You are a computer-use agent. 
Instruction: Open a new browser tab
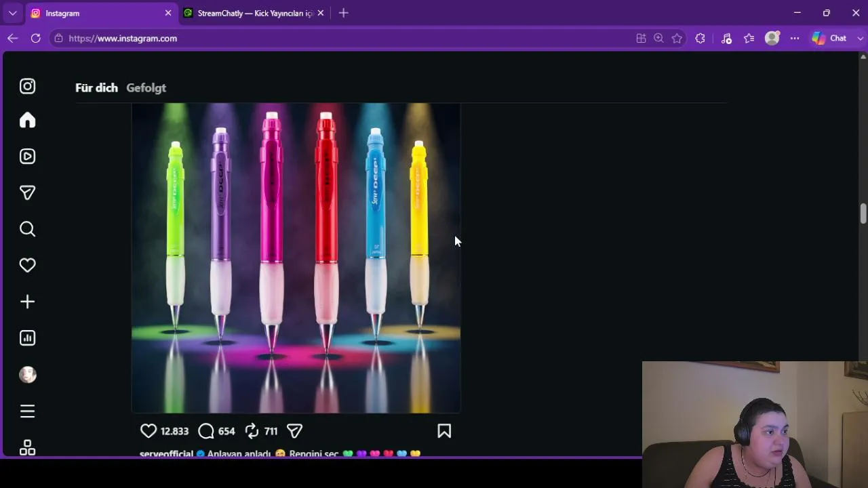[x=343, y=13]
